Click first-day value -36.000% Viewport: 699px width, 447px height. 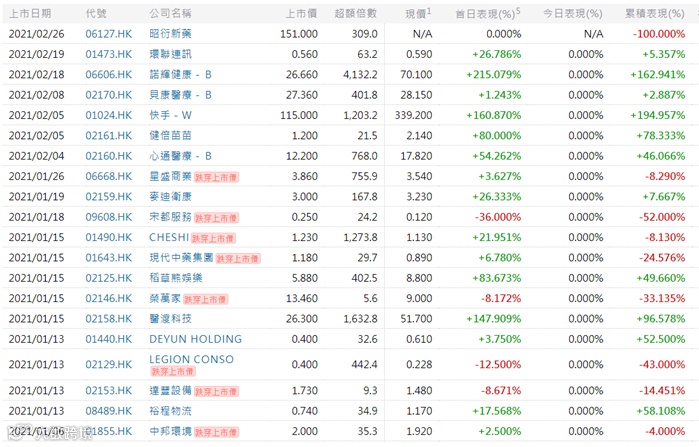498,217
